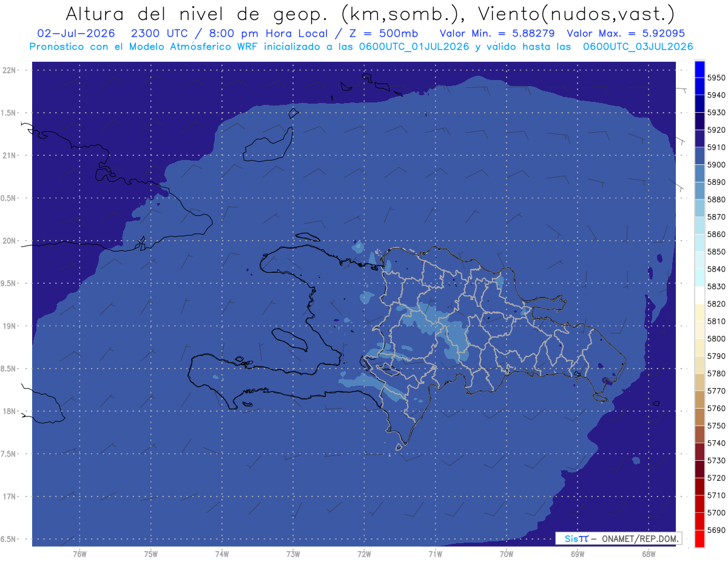Click the color swatch between 5940 and 5950
Screen dimensions: 728x562
[x=699, y=87]
